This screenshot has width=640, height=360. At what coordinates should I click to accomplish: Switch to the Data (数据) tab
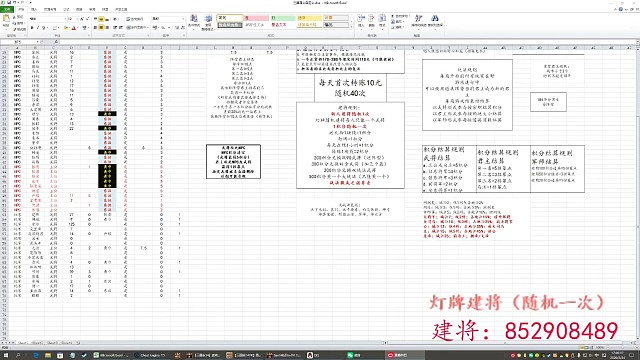[x=79, y=9]
